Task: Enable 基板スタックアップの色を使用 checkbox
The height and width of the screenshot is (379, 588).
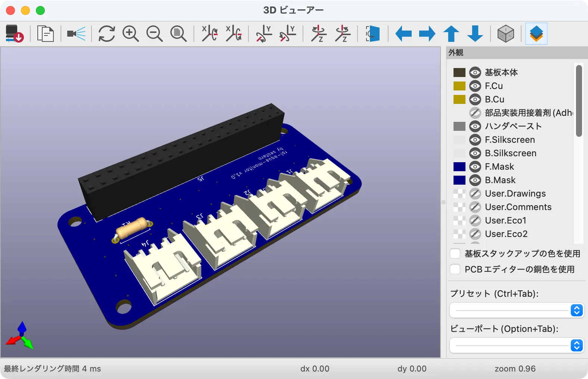Action: pyautogui.click(x=455, y=253)
